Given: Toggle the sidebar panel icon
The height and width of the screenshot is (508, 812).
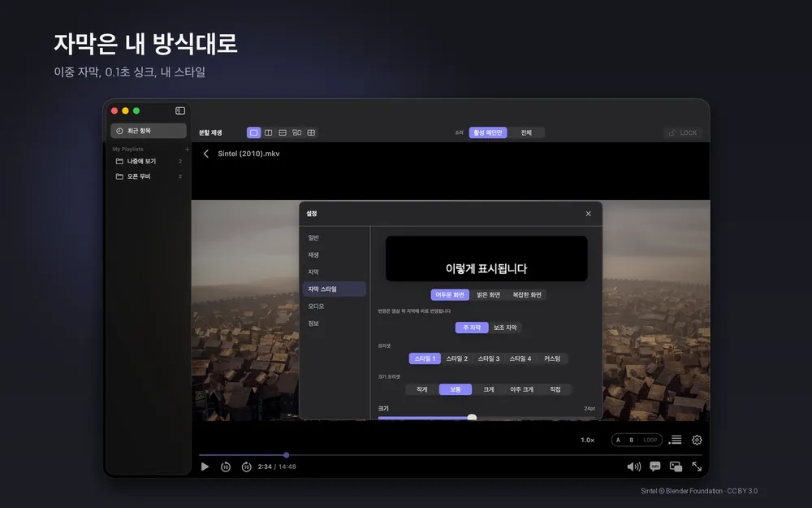Looking at the screenshot, I should point(180,111).
